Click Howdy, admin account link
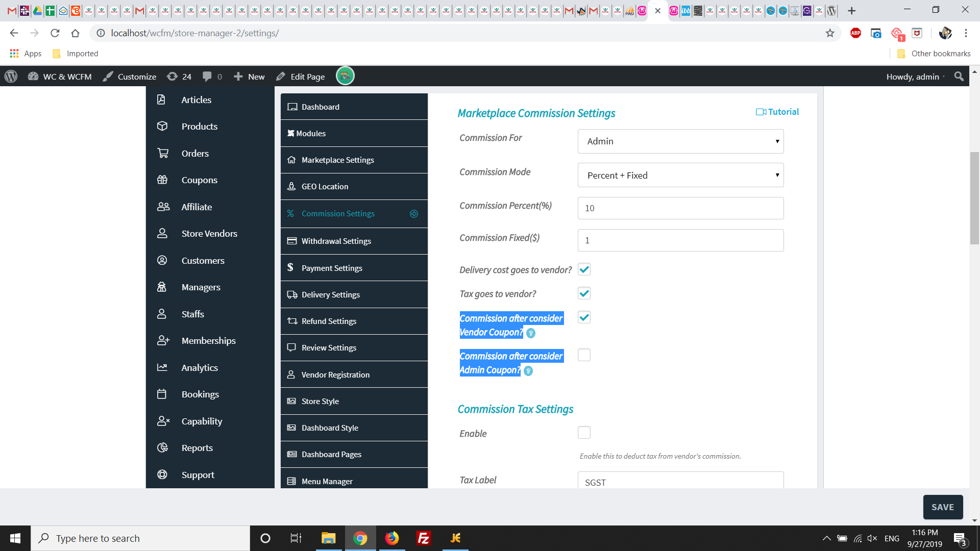The image size is (980, 551). point(913,77)
